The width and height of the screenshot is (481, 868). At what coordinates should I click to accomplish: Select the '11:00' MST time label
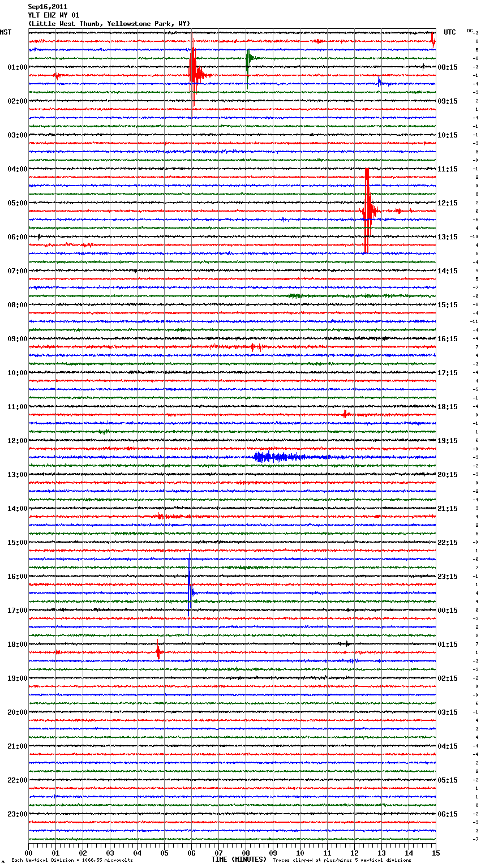(x=17, y=407)
